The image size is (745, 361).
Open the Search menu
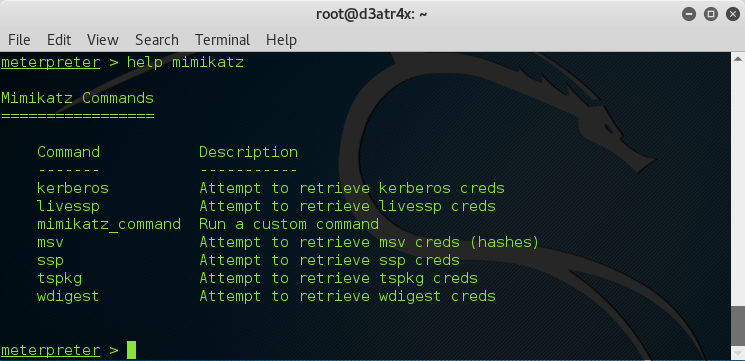[157, 40]
